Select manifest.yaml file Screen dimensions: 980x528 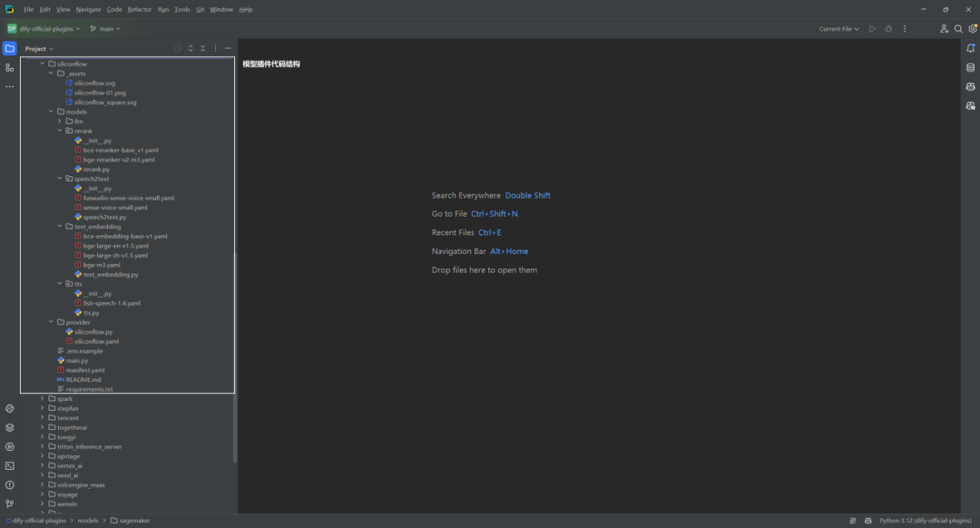coord(85,370)
